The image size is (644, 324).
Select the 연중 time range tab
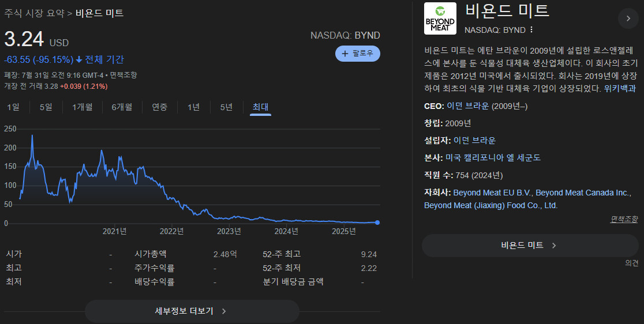(x=160, y=107)
